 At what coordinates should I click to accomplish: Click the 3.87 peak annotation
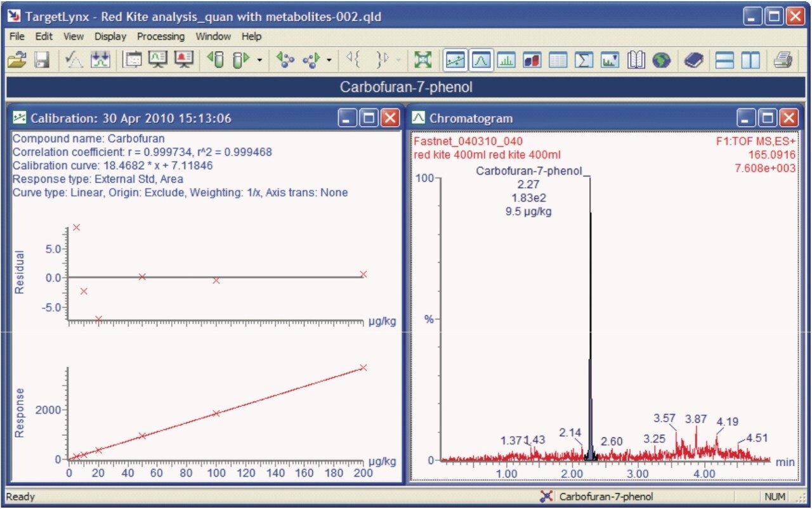pos(696,418)
